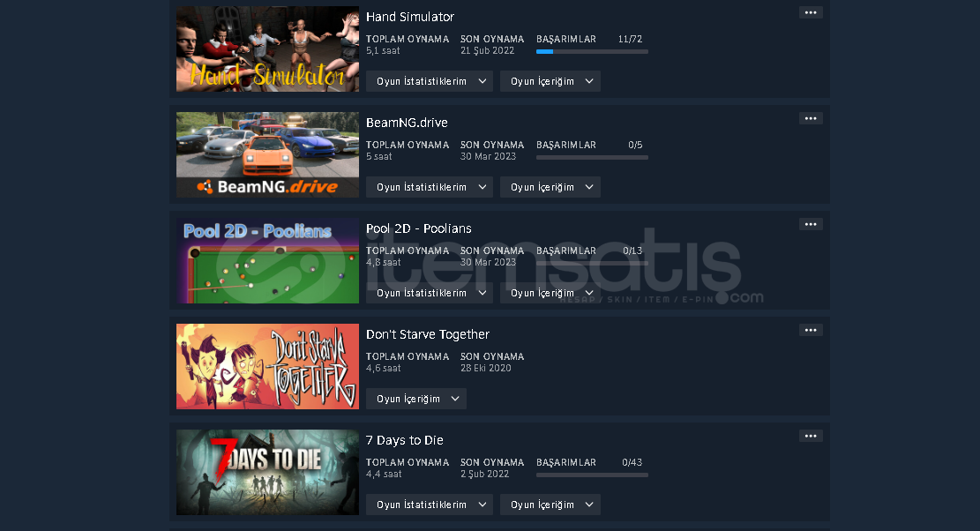The height and width of the screenshot is (531, 980).
Task: Open three-dot menu for Don't Starve Together
Action: pos(811,331)
